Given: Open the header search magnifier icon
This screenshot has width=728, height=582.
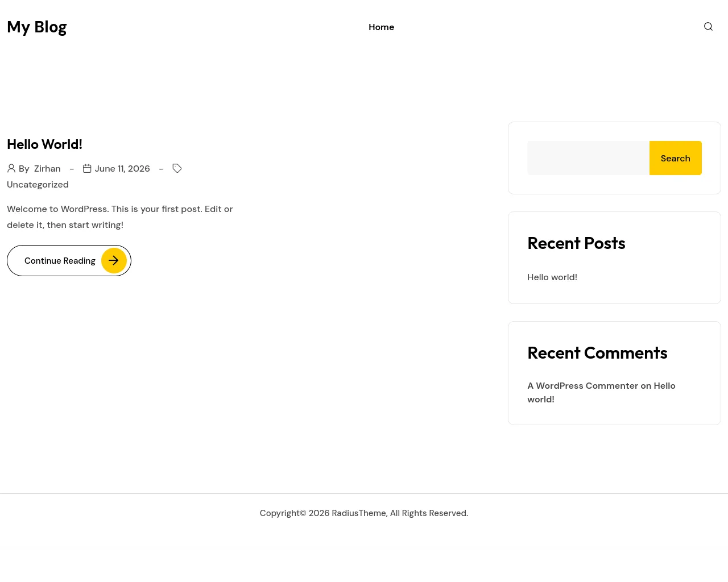Looking at the screenshot, I should pyautogui.click(x=708, y=27).
